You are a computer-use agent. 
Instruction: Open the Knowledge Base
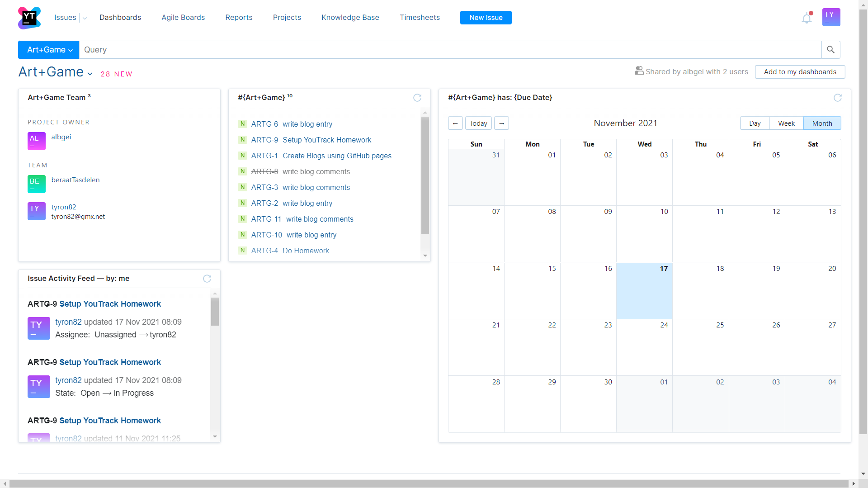pyautogui.click(x=350, y=18)
